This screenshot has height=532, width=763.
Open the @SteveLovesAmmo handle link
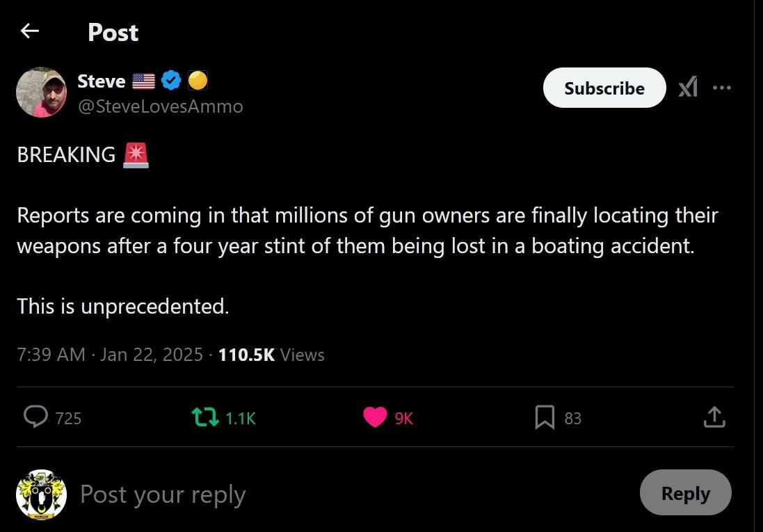point(160,106)
